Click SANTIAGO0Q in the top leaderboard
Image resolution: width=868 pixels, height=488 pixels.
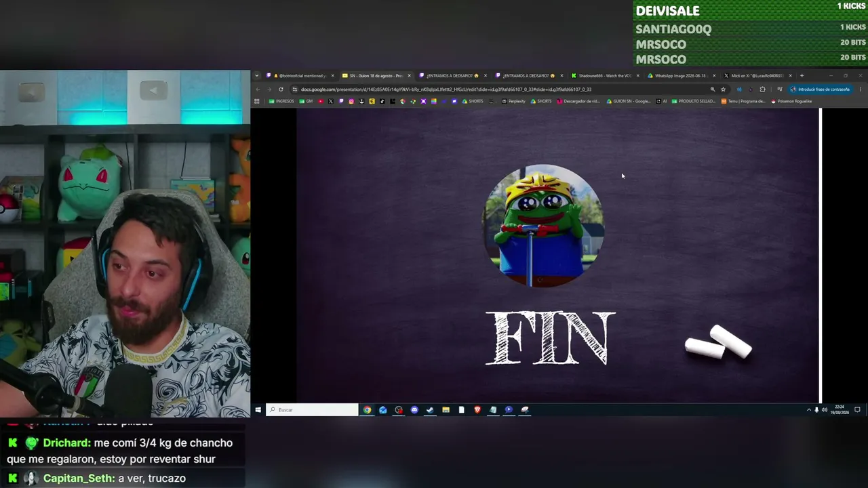[673, 29]
